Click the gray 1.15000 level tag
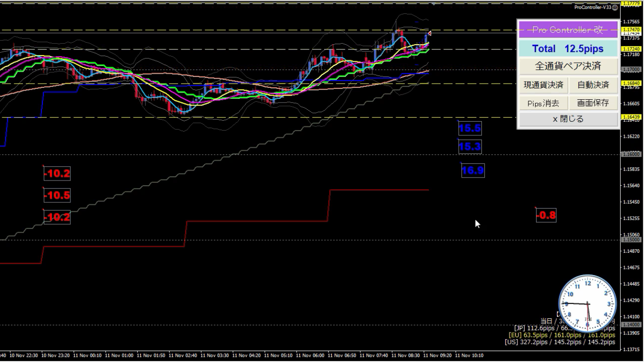The image size is (644, 362). 632,240
